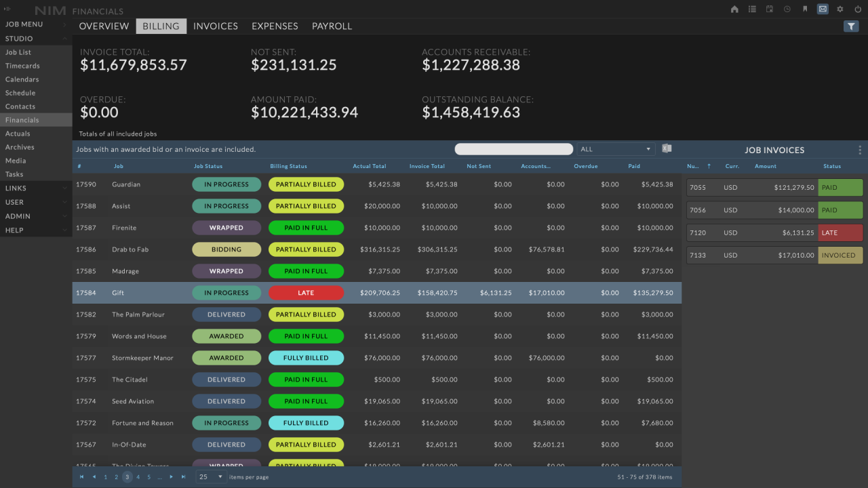
Task: Expand the ADMIN sidebar section
Action: pyautogui.click(x=36, y=216)
